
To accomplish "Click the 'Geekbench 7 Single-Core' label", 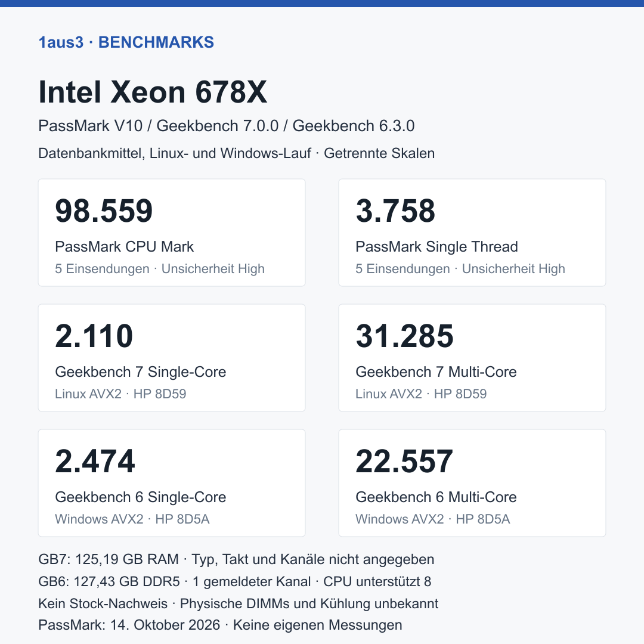I will coord(141,371).
